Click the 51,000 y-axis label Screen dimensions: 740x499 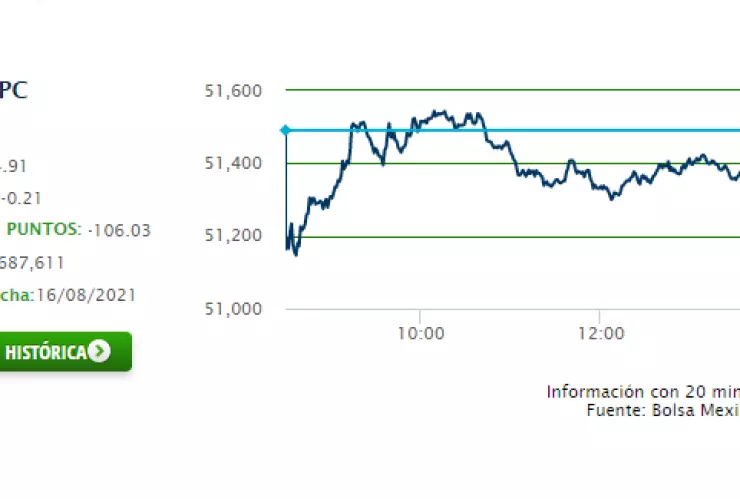click(232, 308)
